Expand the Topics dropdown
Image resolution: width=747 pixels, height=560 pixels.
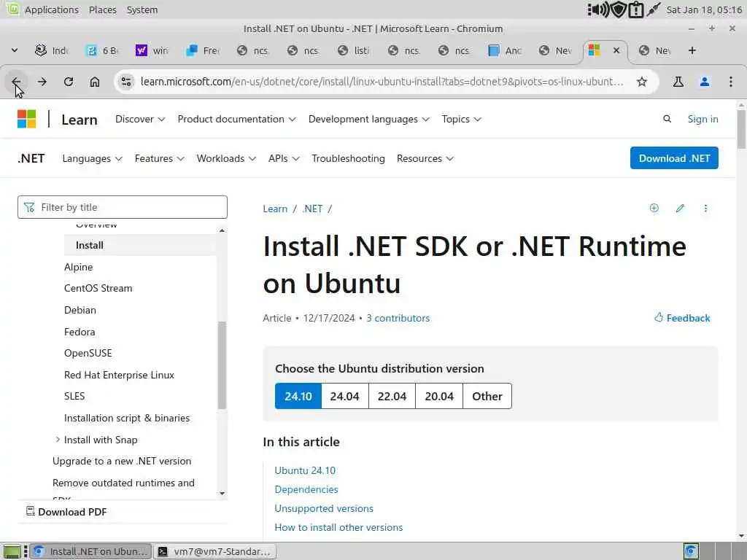[x=461, y=119]
